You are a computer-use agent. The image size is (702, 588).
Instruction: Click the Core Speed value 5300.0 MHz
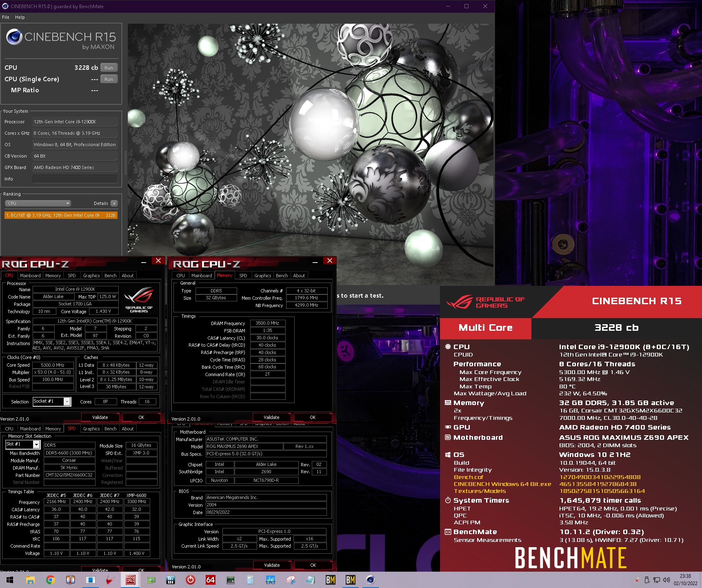pos(53,365)
